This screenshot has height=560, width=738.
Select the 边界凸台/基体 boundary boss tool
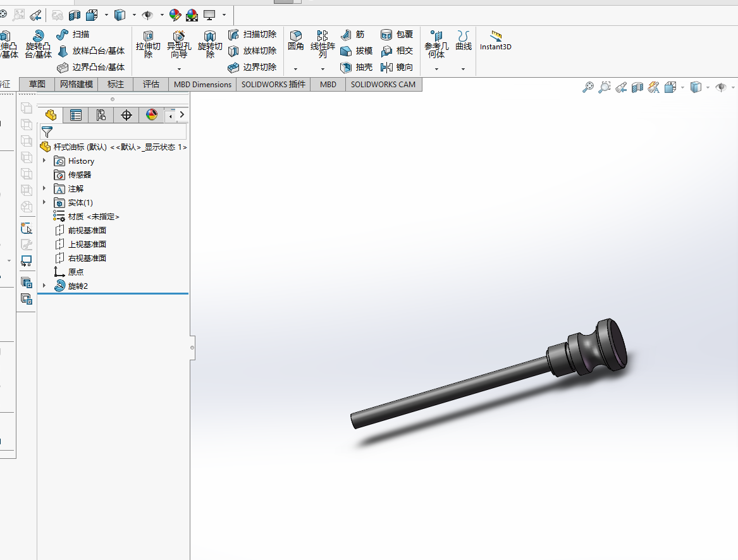pos(91,67)
